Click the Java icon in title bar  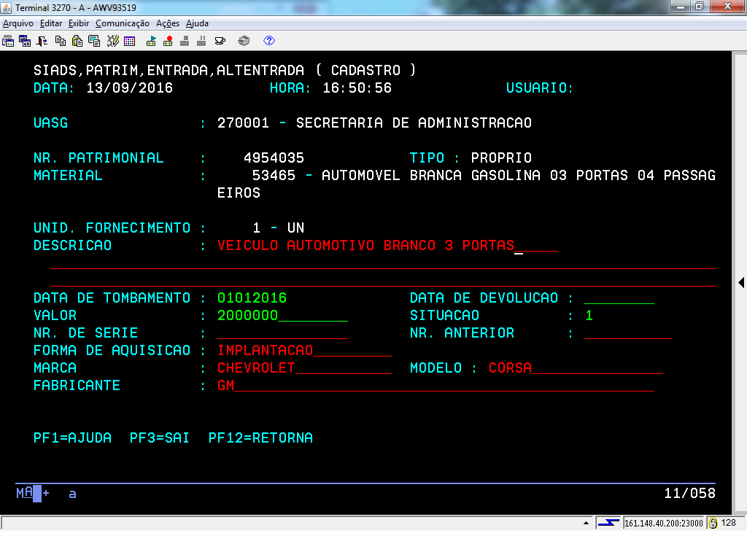tap(6, 7)
